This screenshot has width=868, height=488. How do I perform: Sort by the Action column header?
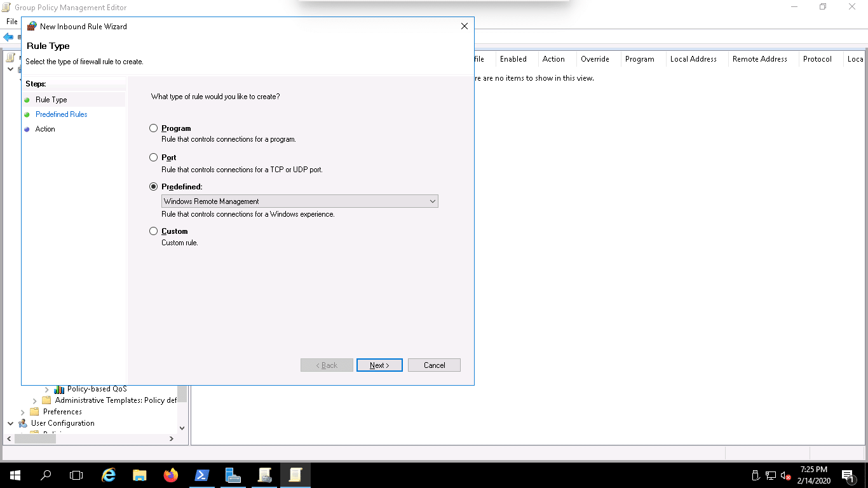pyautogui.click(x=553, y=59)
